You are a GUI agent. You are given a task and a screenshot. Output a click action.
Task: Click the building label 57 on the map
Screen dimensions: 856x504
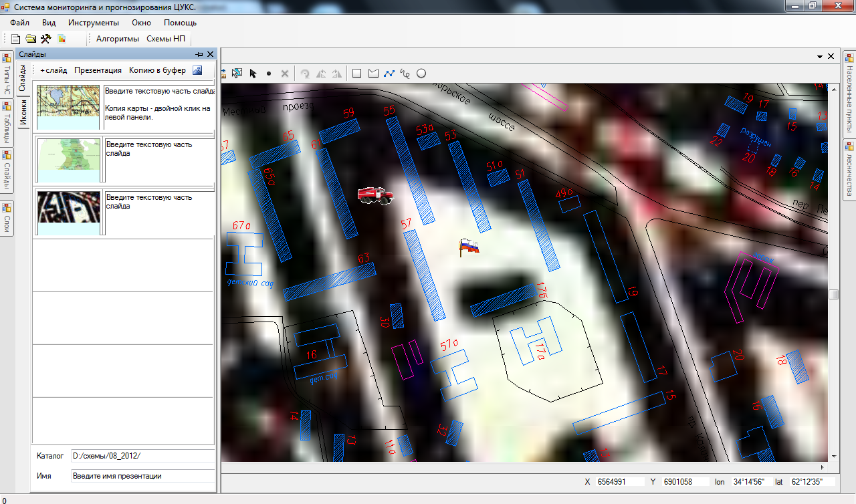tap(406, 223)
